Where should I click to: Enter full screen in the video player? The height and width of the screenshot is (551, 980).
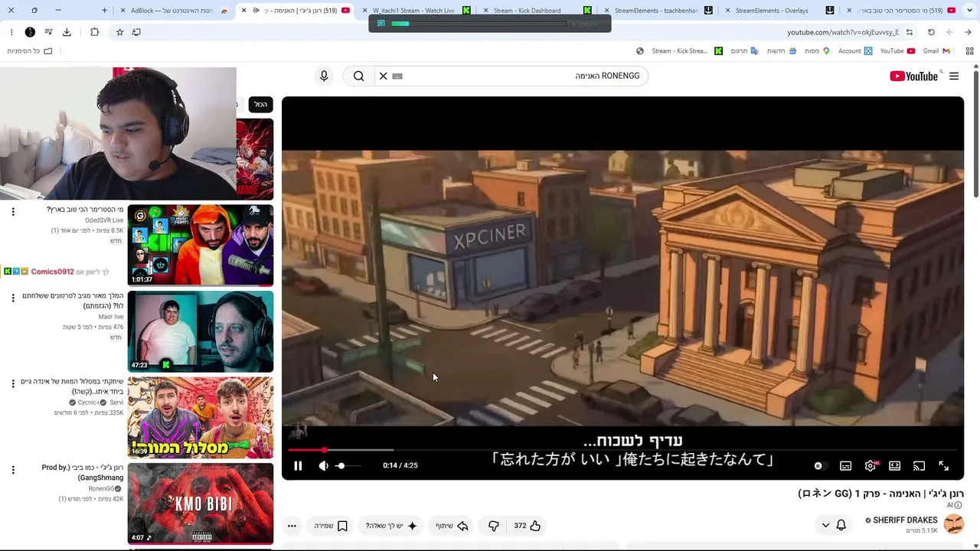pos(943,465)
